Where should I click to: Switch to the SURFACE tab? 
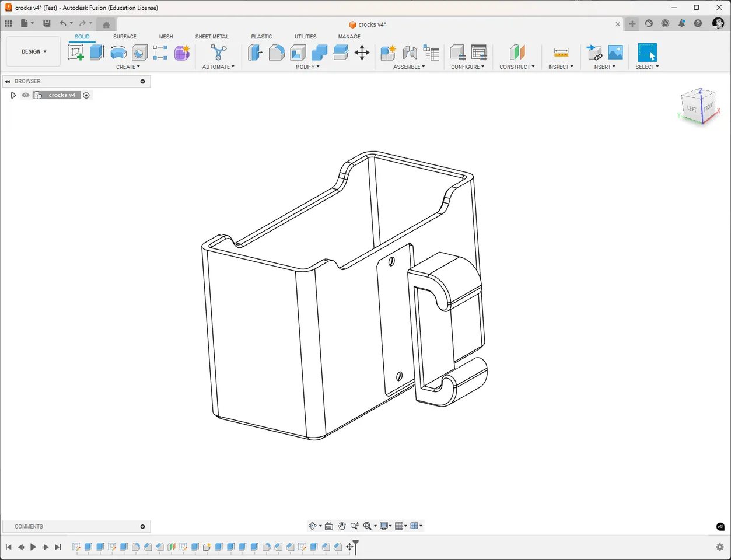click(125, 37)
